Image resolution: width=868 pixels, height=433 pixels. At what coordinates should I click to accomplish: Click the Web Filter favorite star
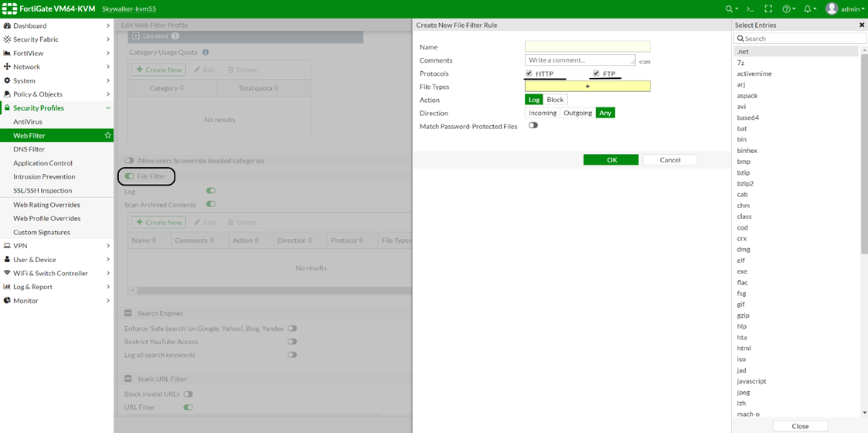(107, 135)
